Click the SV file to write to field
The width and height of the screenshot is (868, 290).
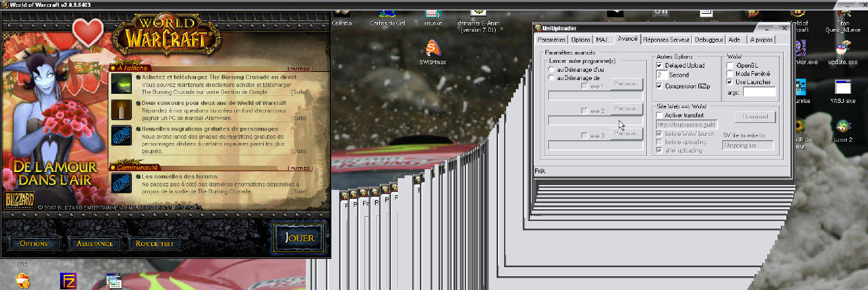[747, 145]
